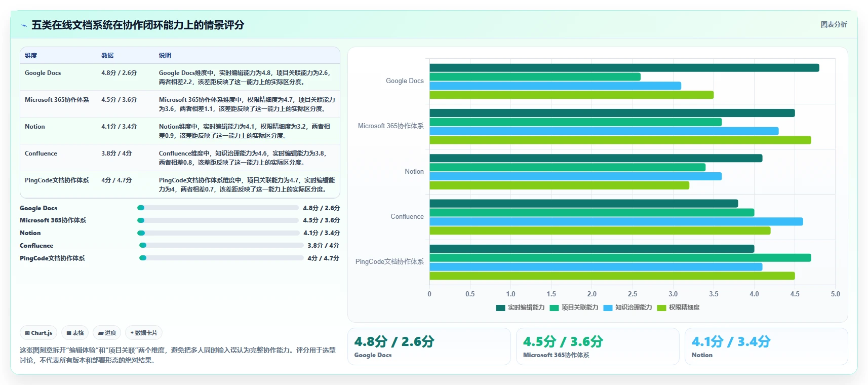Click the title icon beside the chart heading
Image resolution: width=868 pixels, height=385 pixels.
(24, 25)
